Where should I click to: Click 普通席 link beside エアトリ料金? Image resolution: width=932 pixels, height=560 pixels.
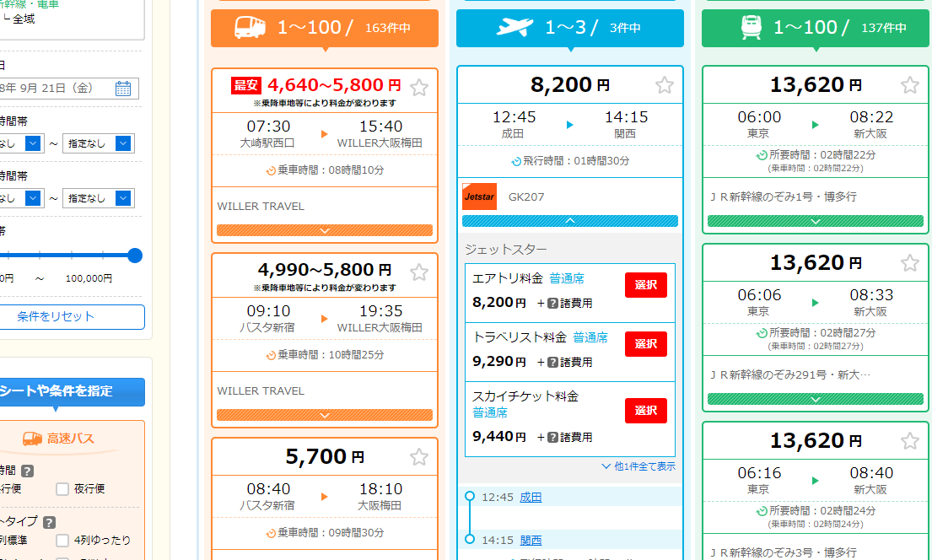(567, 279)
